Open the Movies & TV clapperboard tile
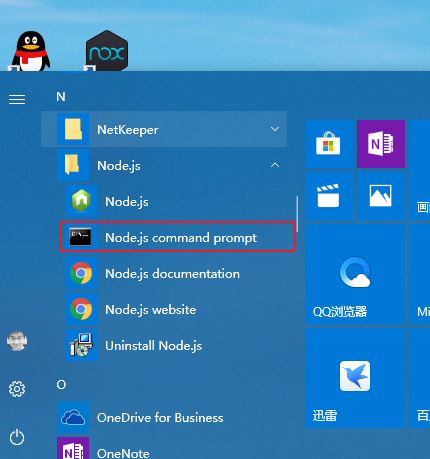The width and height of the screenshot is (430, 459). (x=329, y=196)
